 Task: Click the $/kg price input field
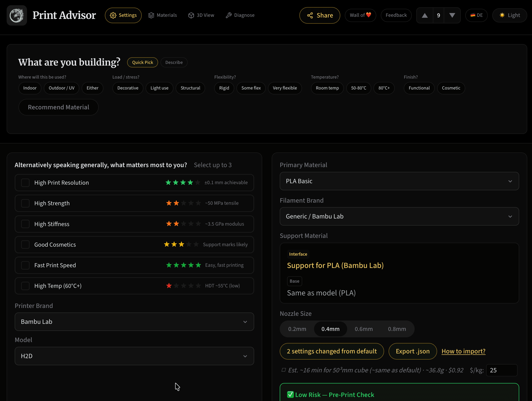pos(501,370)
